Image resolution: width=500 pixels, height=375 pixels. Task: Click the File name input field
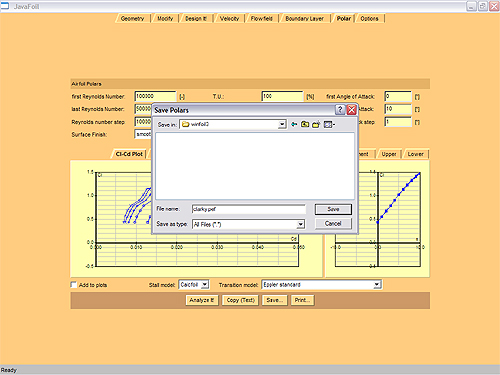[x=249, y=209]
